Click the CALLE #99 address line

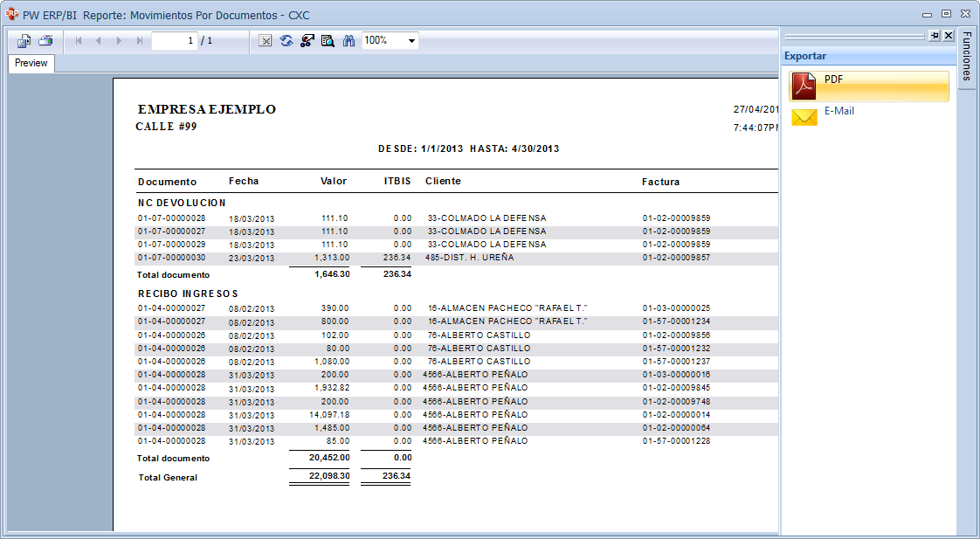pos(166,127)
